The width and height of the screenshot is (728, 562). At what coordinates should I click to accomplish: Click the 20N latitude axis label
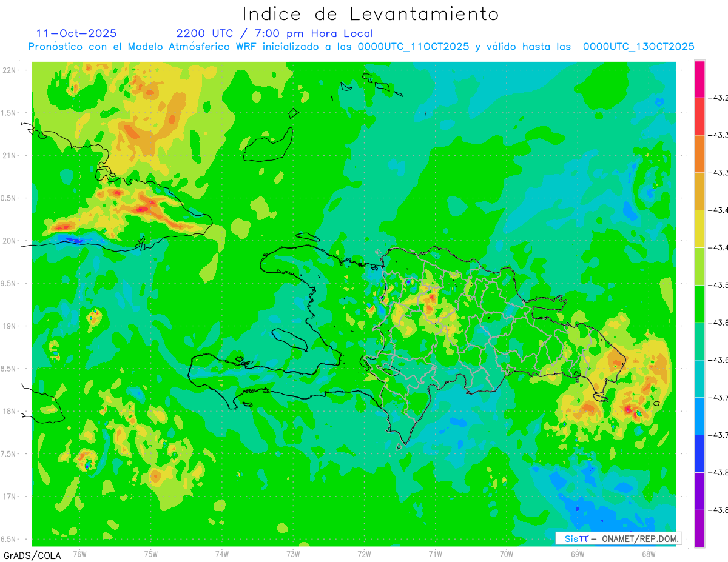coord(10,241)
